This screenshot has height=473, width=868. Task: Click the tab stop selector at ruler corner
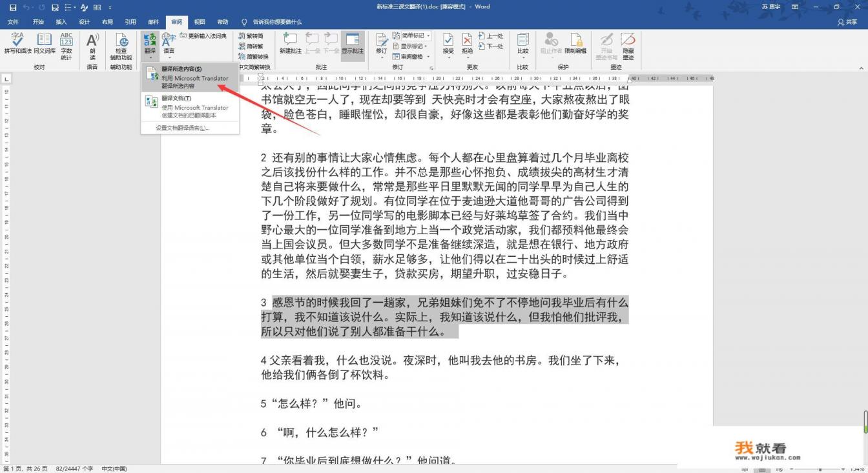(x=6, y=79)
